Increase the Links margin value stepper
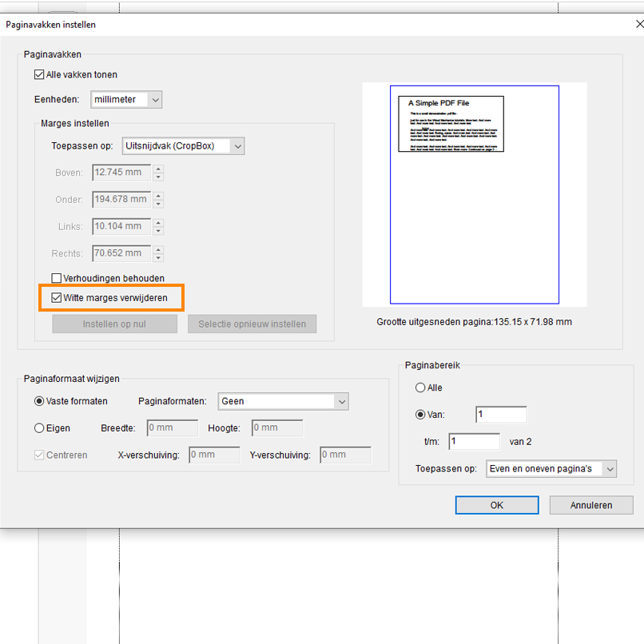Viewport: 644px width, 644px height. pos(158,223)
